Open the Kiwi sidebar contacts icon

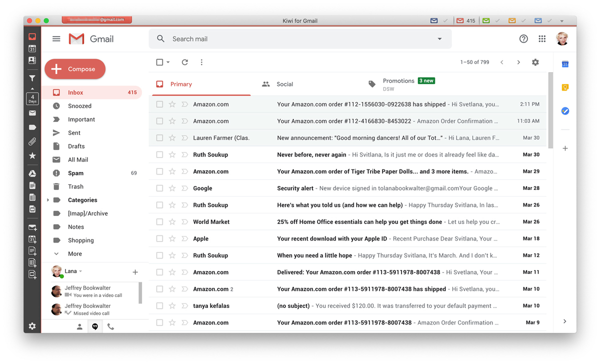[32, 60]
